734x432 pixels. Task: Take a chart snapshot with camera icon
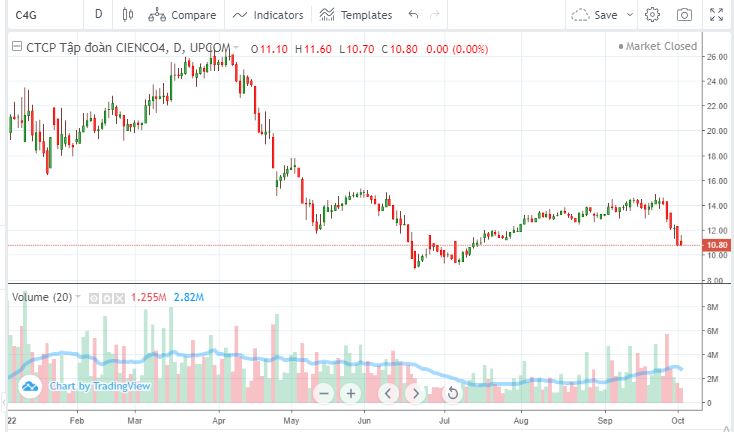pos(684,15)
